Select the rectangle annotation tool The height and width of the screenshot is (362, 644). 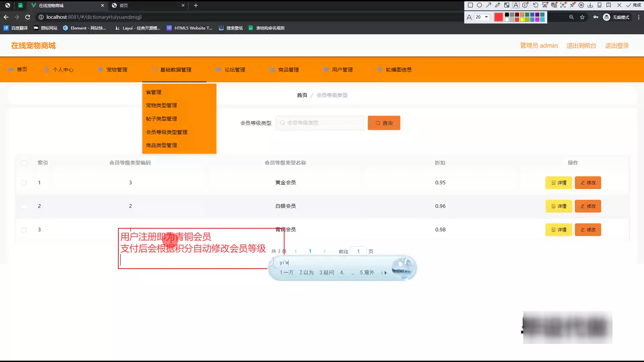coord(470,5)
